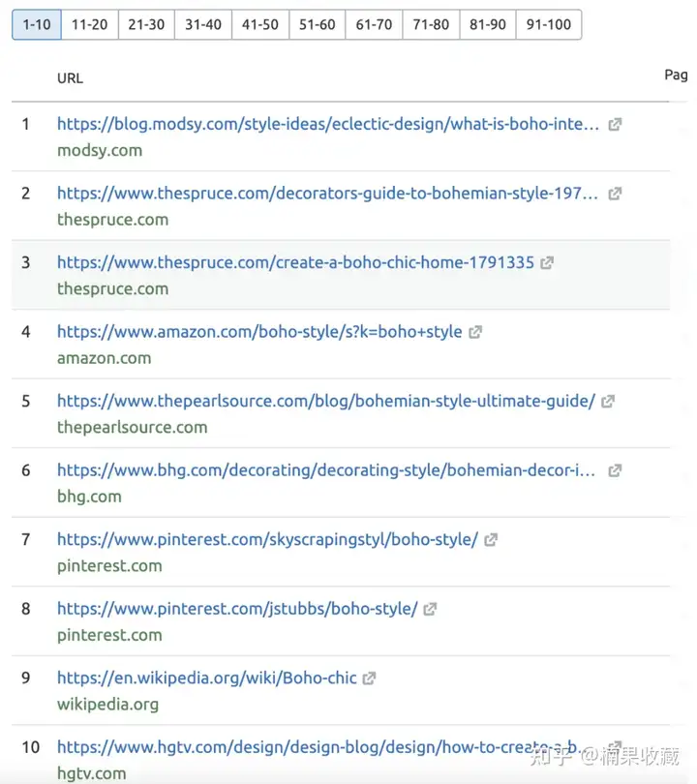This screenshot has width=697, height=784.
Task: Click rank number 5 in the list
Action: coord(25,401)
